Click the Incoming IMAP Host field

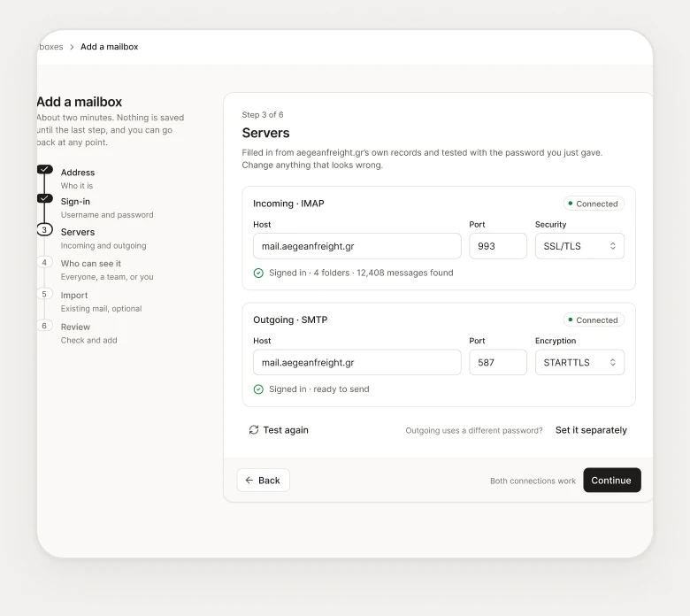coord(356,246)
